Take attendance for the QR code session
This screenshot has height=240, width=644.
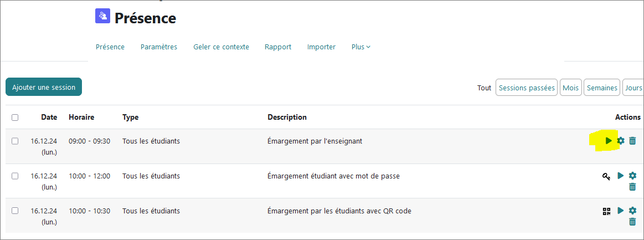point(621,211)
